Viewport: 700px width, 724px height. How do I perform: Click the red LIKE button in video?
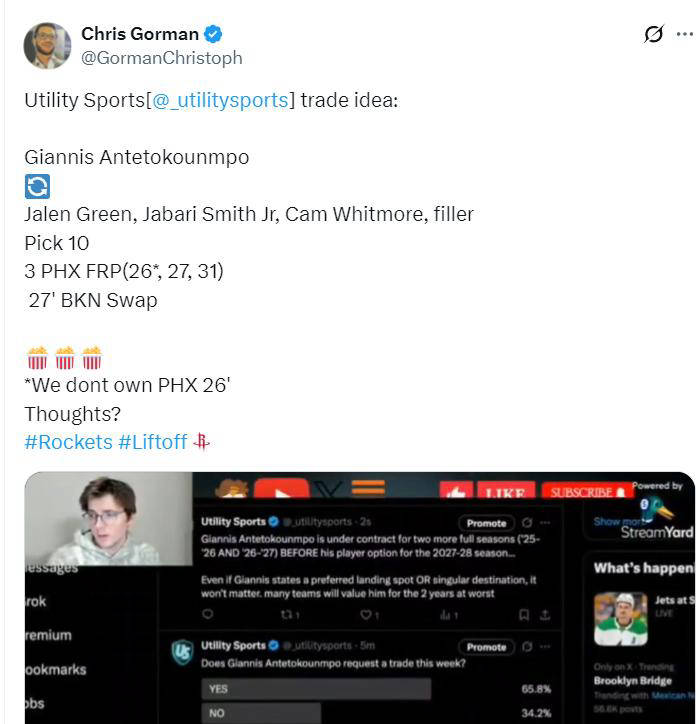505,490
